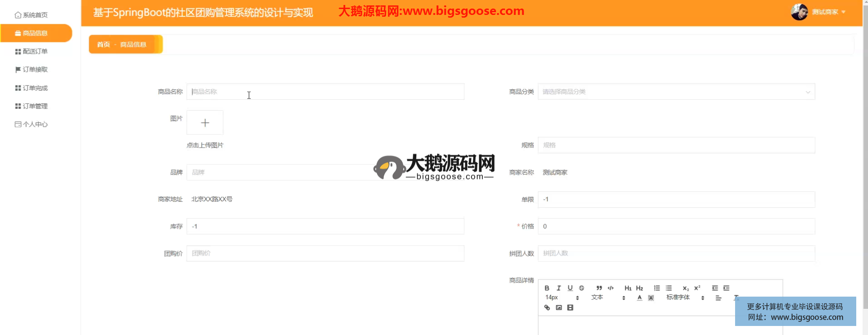Open 配送订单 in the sidebar
This screenshot has height=335, width=868.
click(35, 51)
